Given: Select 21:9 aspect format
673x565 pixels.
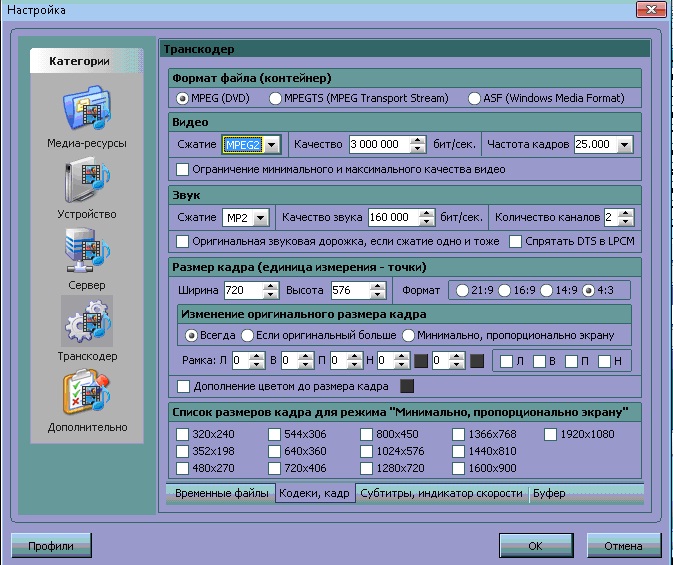Looking at the screenshot, I should 462,291.
